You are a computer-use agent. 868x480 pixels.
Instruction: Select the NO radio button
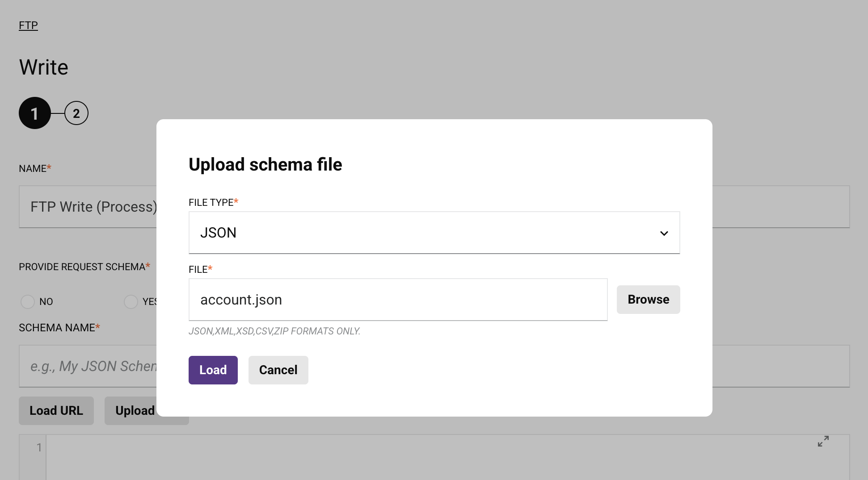pos(28,302)
